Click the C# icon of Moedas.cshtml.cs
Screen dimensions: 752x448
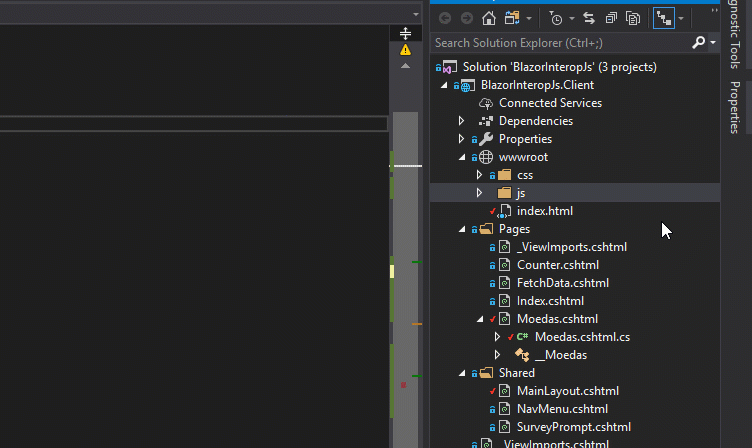click(522, 337)
